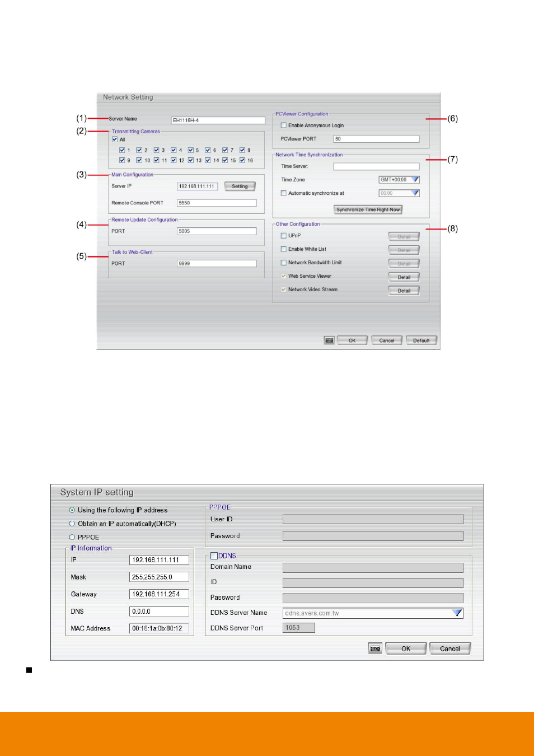Click the Setting button next to Server IP
The height and width of the screenshot is (756, 534).
pos(240,186)
